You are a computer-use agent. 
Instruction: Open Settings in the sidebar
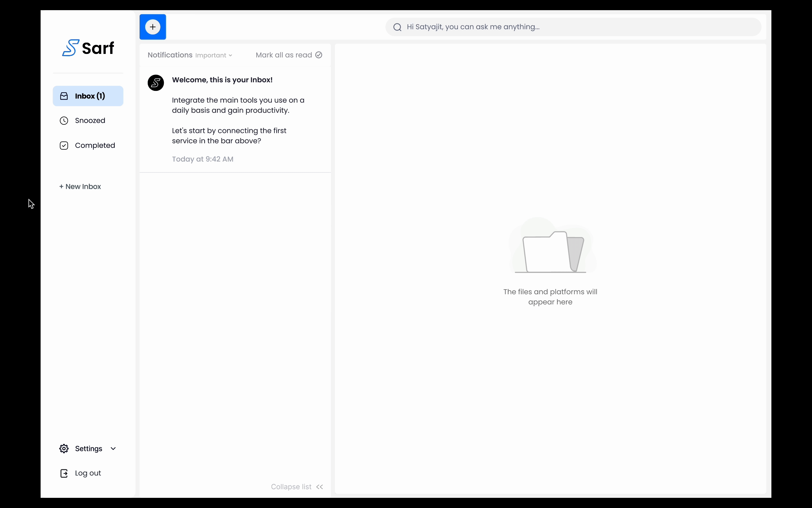pos(88,448)
